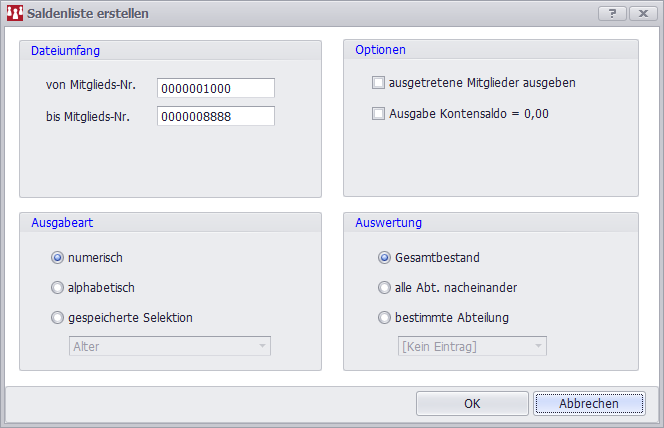Focus the von Mitglieds-Nr. input field
Viewport: 664px width, 428px height.
click(x=215, y=88)
